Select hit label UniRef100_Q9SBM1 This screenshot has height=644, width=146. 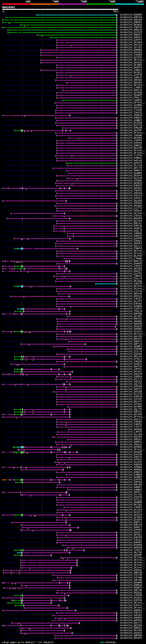pyautogui.click(x=131, y=447)
